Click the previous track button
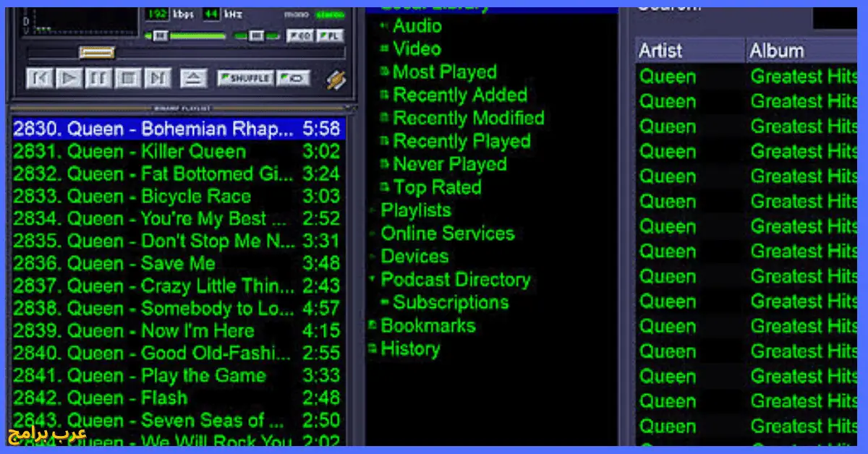 [x=40, y=78]
